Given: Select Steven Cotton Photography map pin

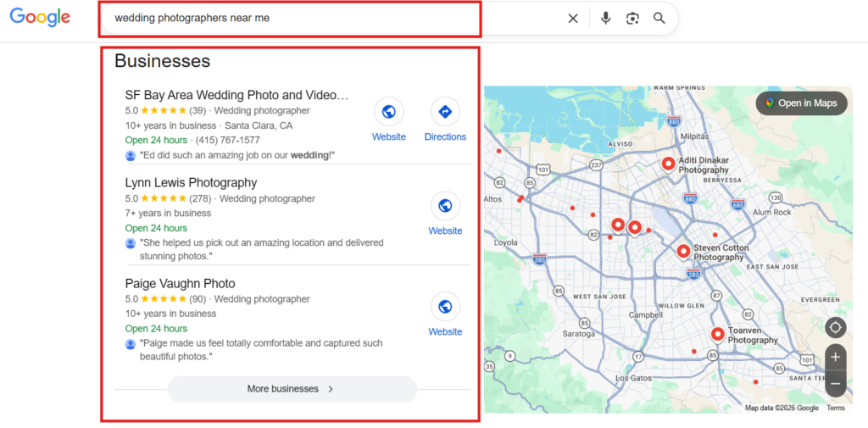Looking at the screenshot, I should [683, 250].
